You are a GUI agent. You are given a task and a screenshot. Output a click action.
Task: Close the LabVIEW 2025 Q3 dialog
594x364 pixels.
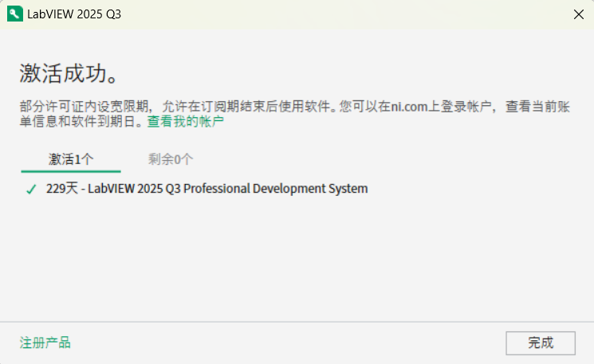click(x=578, y=14)
